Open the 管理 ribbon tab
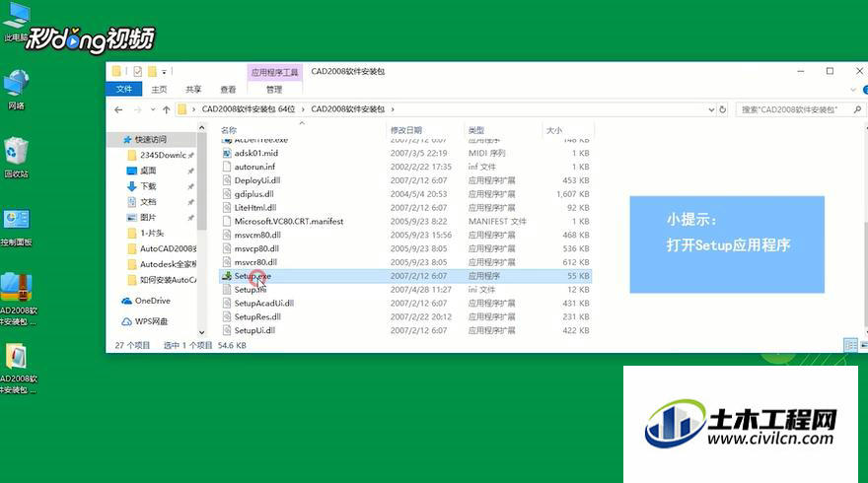 tap(274, 89)
